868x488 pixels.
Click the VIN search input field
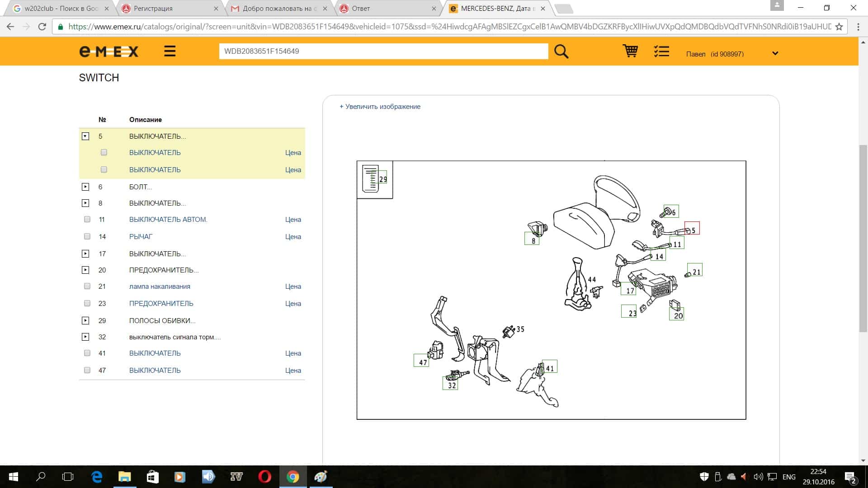tap(383, 52)
